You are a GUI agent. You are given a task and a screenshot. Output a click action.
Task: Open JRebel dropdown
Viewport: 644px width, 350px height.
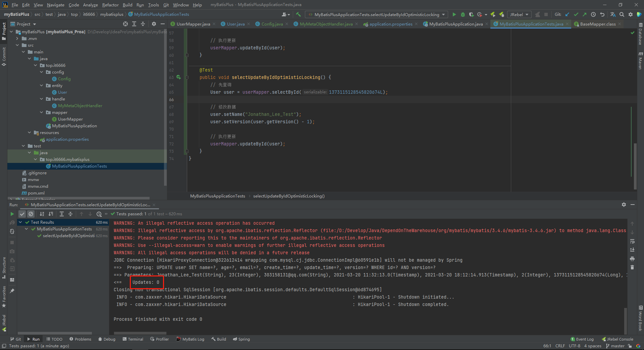click(519, 14)
